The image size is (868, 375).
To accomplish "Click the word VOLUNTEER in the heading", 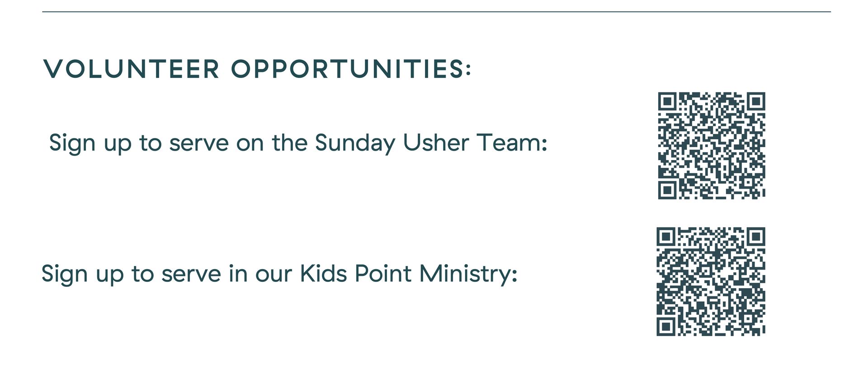I will coord(132,69).
